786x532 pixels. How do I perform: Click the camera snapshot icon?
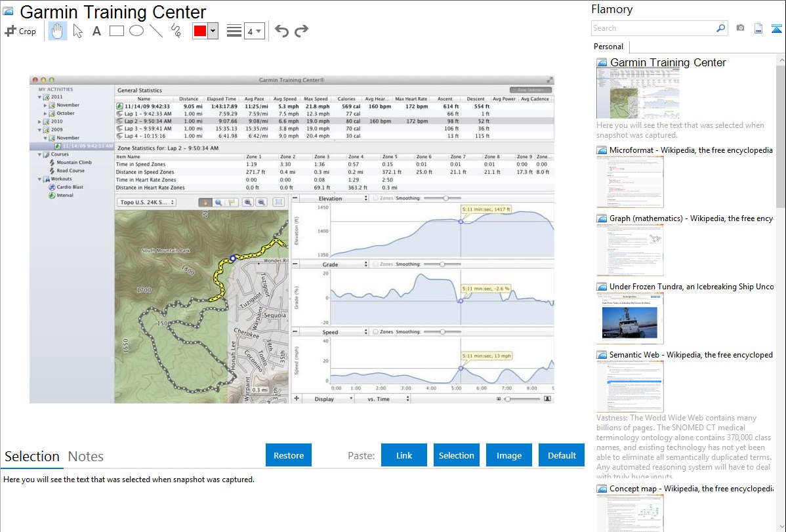pyautogui.click(x=740, y=28)
